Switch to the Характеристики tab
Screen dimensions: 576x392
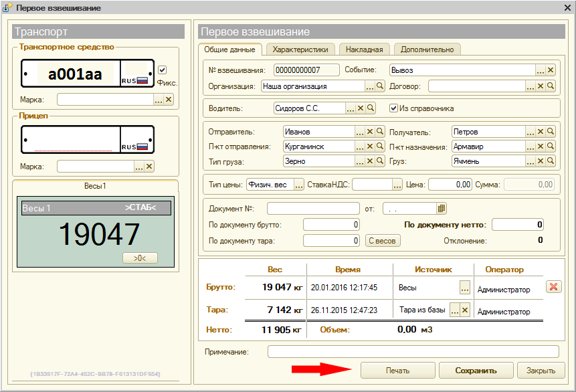(x=300, y=50)
